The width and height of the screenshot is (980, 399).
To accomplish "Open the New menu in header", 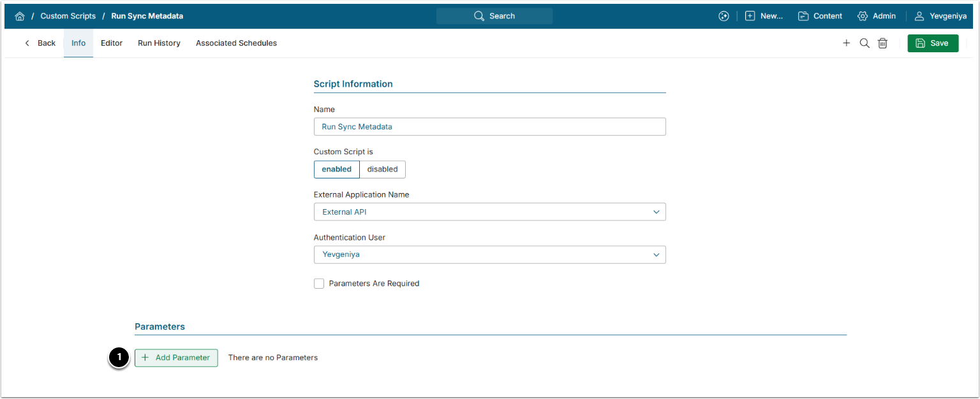I will coord(764,16).
